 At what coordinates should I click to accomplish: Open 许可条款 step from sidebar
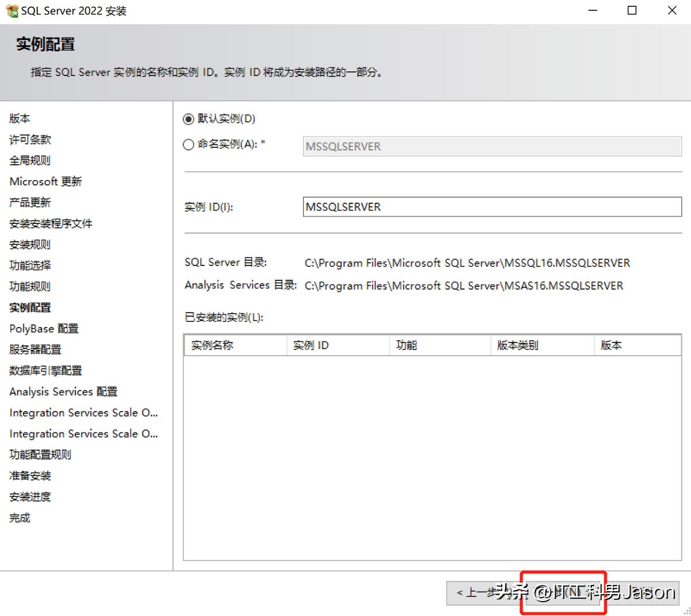coord(29,139)
